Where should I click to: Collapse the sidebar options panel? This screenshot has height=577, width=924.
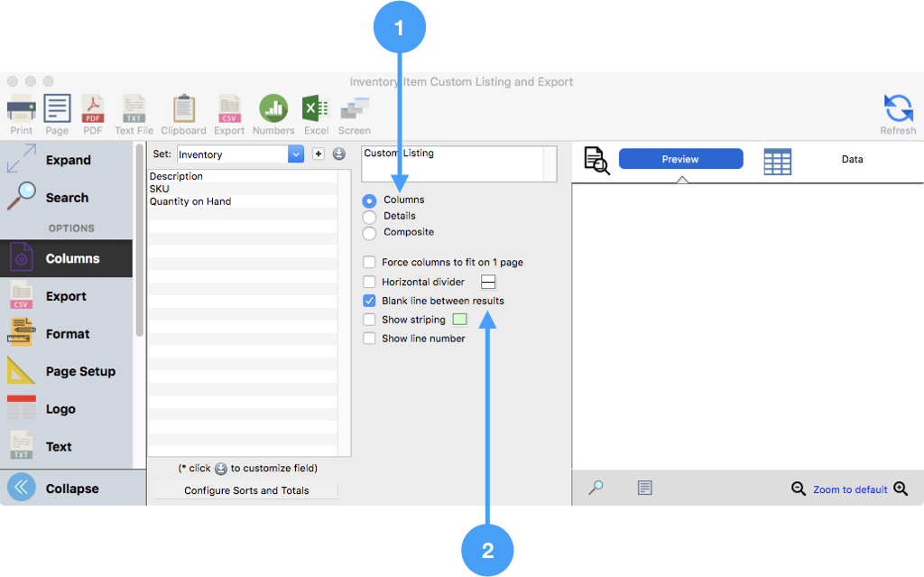(22, 488)
